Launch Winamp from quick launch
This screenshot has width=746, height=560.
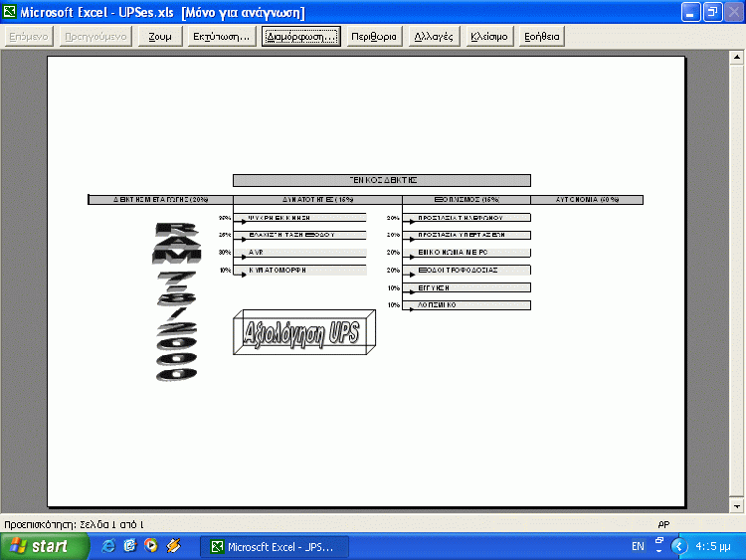[x=173, y=546]
